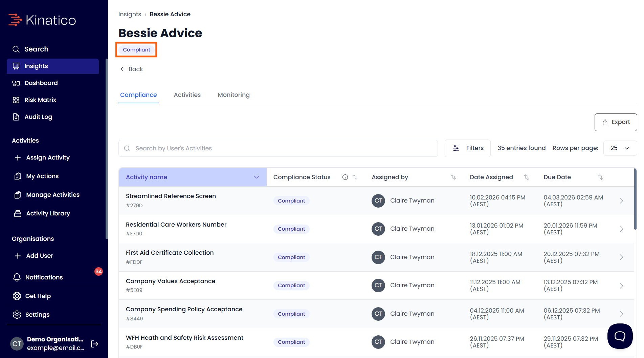644x358 pixels.
Task: Open Streamlined Reference Screen row chevron
Action: click(x=621, y=201)
